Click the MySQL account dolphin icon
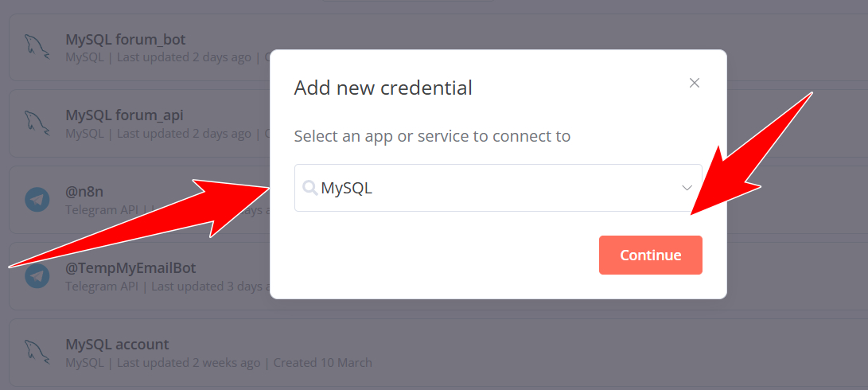Viewport: 868px width, 390px height. [37, 353]
